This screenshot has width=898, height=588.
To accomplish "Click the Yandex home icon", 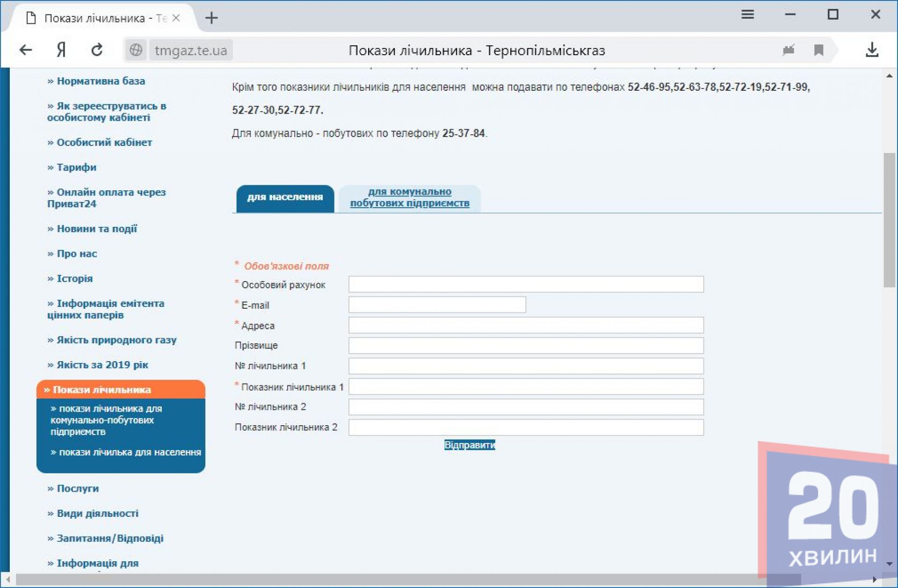I will pos(61,50).
